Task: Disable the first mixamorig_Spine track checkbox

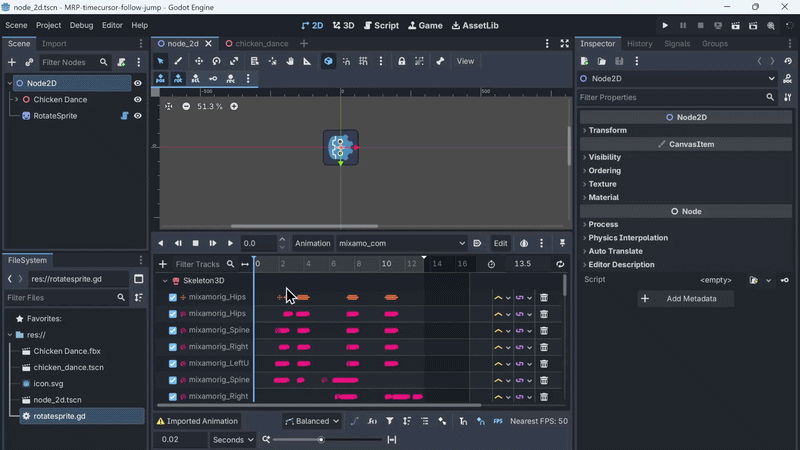Action: click(173, 330)
